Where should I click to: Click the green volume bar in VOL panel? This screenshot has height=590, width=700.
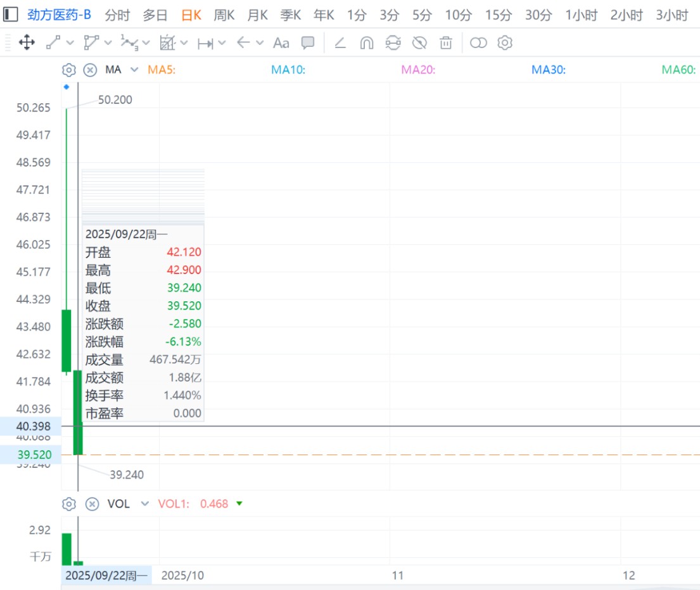click(x=67, y=548)
